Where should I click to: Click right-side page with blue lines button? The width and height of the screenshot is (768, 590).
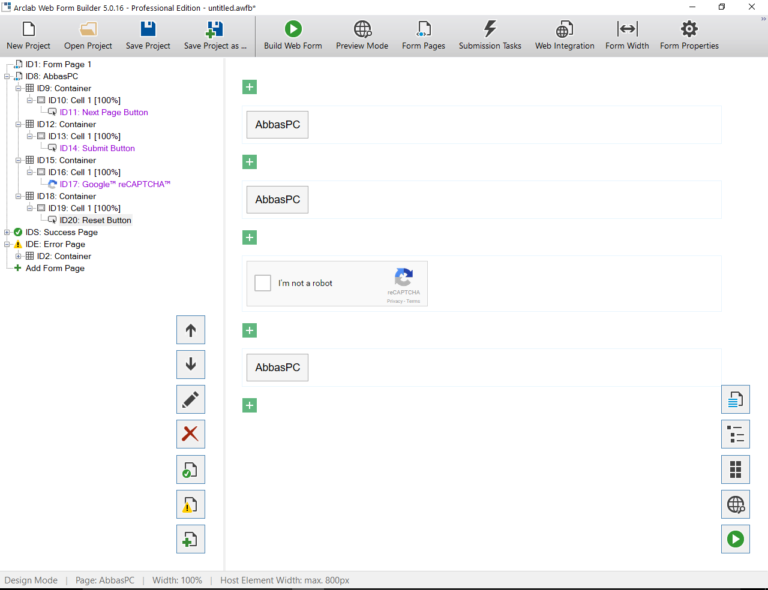(x=735, y=400)
